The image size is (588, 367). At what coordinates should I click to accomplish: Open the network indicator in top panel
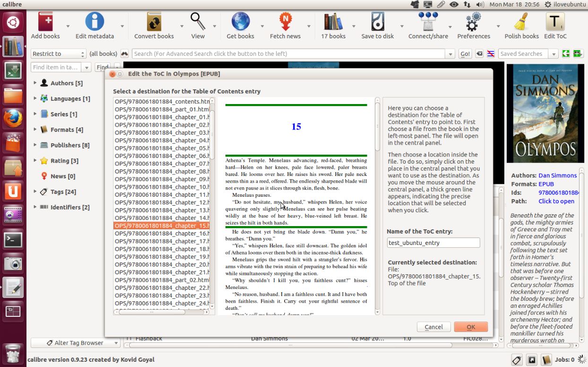pos(467,4)
